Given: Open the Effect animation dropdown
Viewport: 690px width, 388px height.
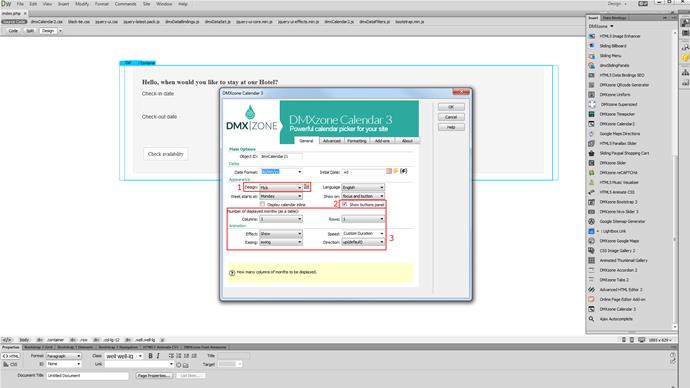Looking at the screenshot, I should click(x=281, y=234).
